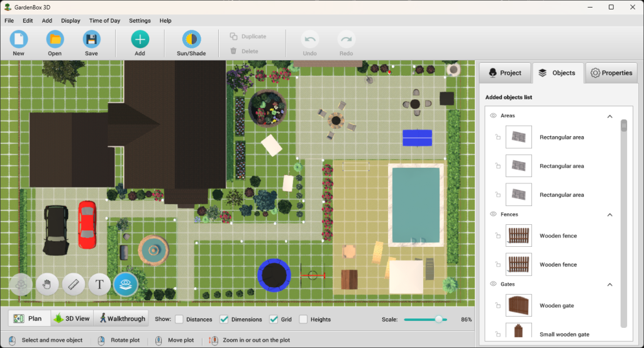
Task: Open the Help menu
Action: 165,21
